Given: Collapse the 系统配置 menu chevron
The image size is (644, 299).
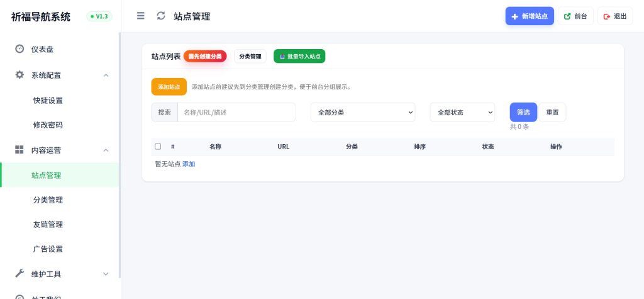Looking at the screenshot, I should [106, 76].
